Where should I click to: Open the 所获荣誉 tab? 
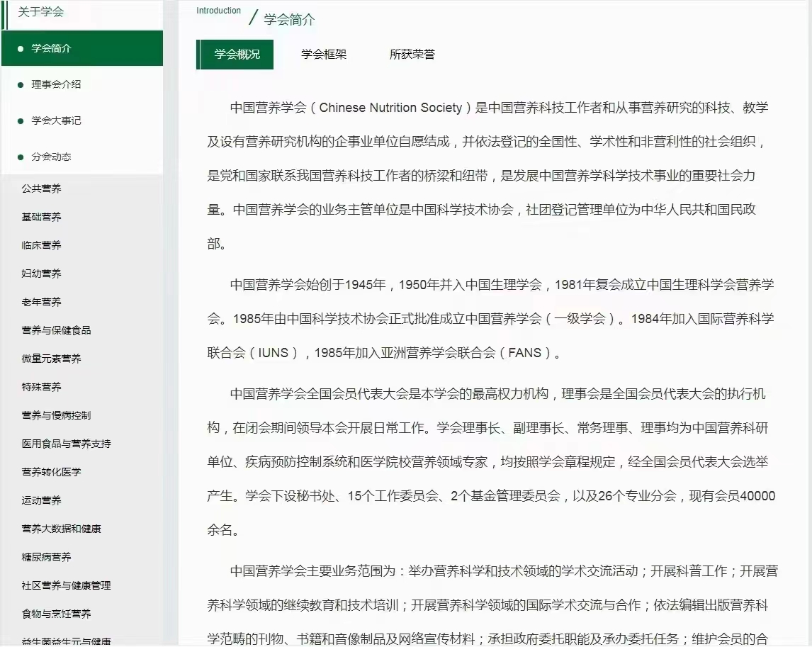tap(412, 55)
